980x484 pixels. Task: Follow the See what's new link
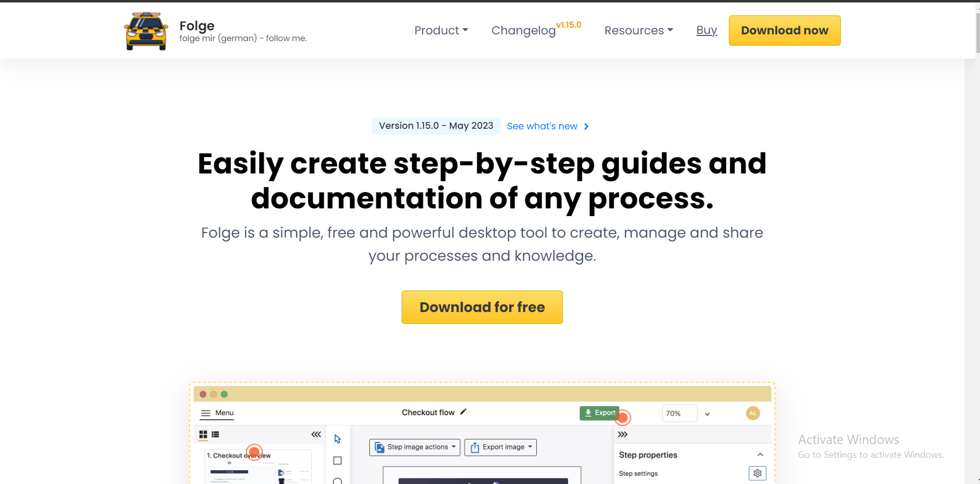pyautogui.click(x=542, y=126)
